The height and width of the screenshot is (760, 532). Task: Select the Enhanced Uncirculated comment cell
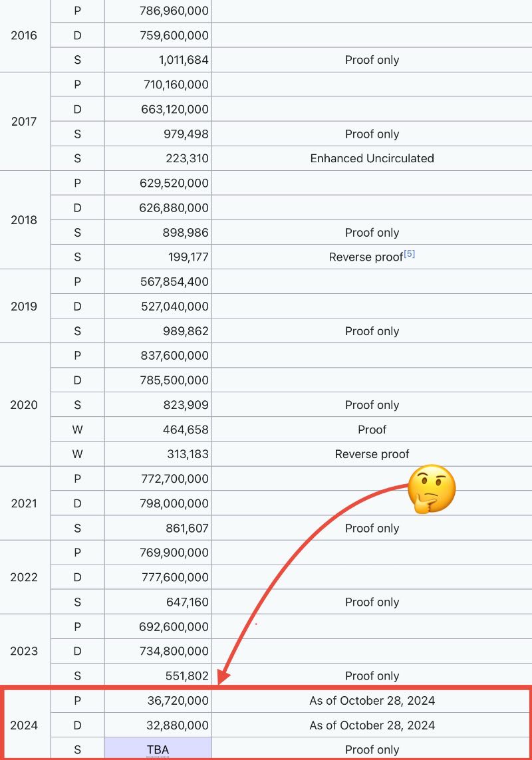(372, 158)
